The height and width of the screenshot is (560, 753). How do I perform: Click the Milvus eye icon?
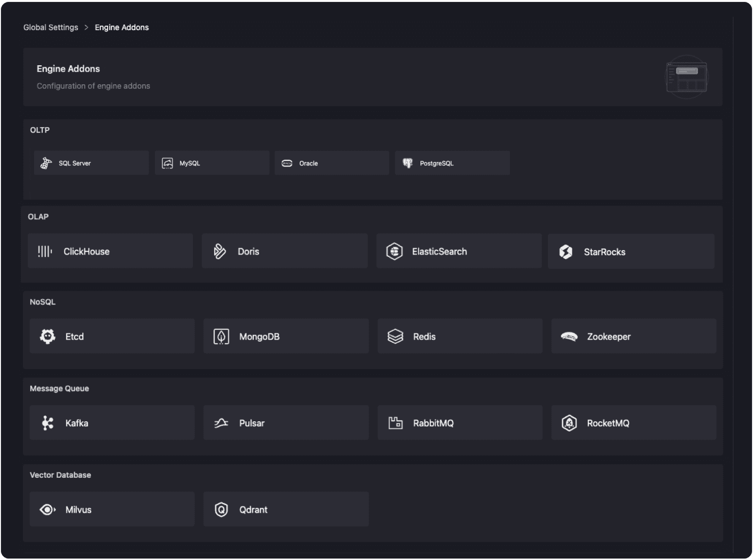pos(47,509)
